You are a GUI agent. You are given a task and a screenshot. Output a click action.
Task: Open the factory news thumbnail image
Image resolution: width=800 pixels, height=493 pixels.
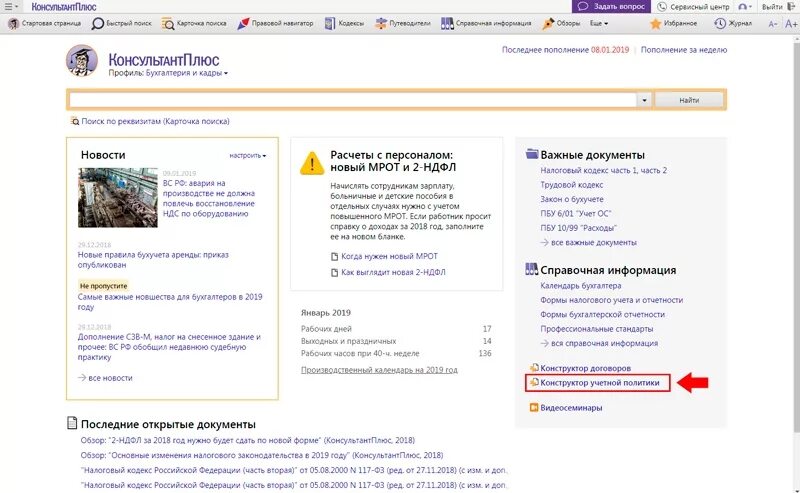pos(118,198)
